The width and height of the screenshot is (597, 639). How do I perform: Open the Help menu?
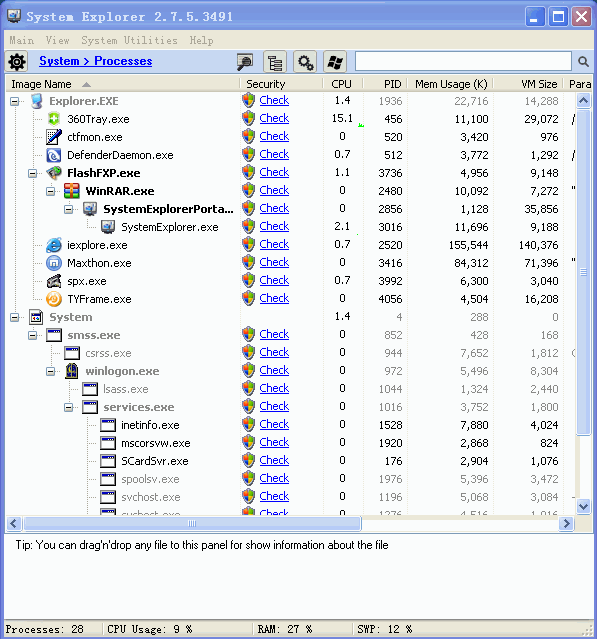(x=201, y=40)
